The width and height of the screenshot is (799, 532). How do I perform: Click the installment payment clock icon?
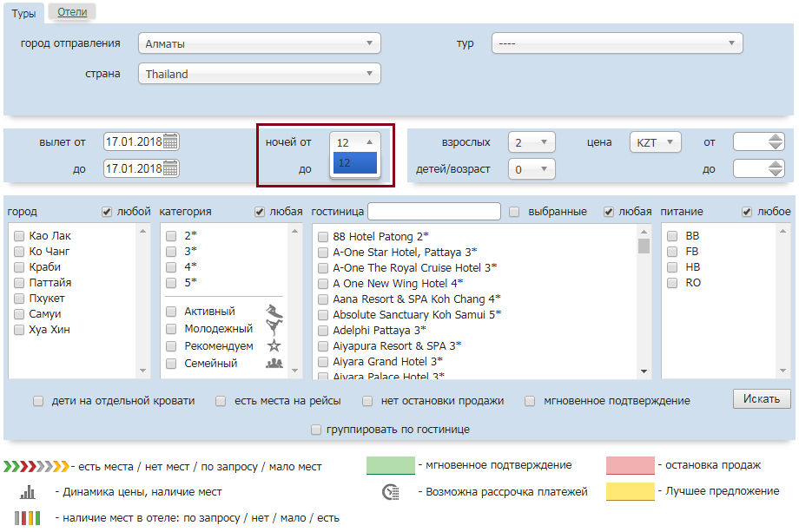(391, 492)
